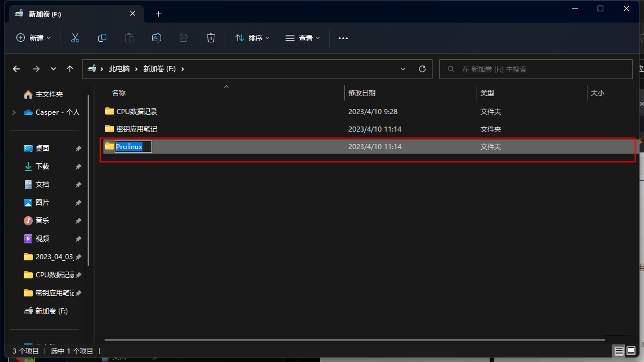Image resolution: width=644 pixels, height=362 pixels.
Task: Open the 查看 view menu
Action: 302,38
